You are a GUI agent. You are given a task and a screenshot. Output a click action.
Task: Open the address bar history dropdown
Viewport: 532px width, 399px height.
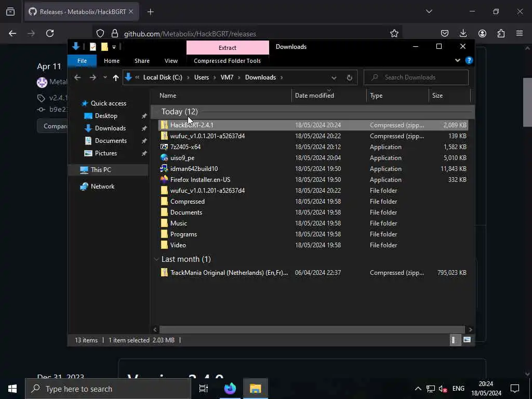point(334,78)
